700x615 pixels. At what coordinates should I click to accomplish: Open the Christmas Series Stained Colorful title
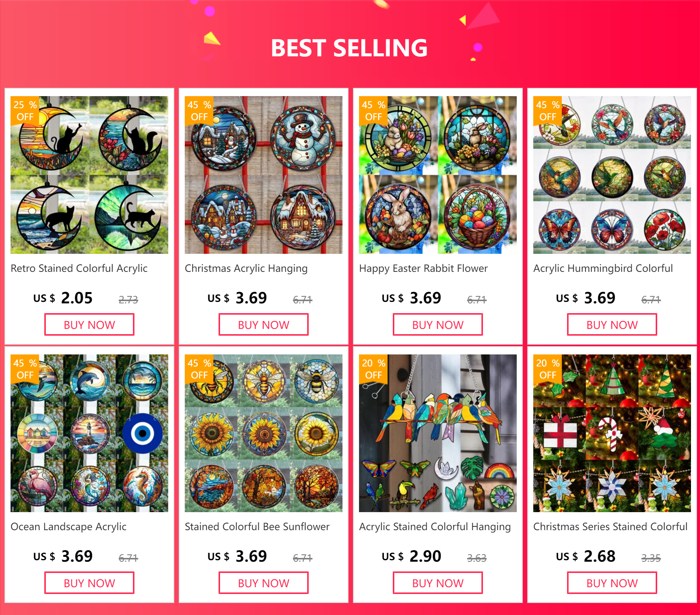610,527
